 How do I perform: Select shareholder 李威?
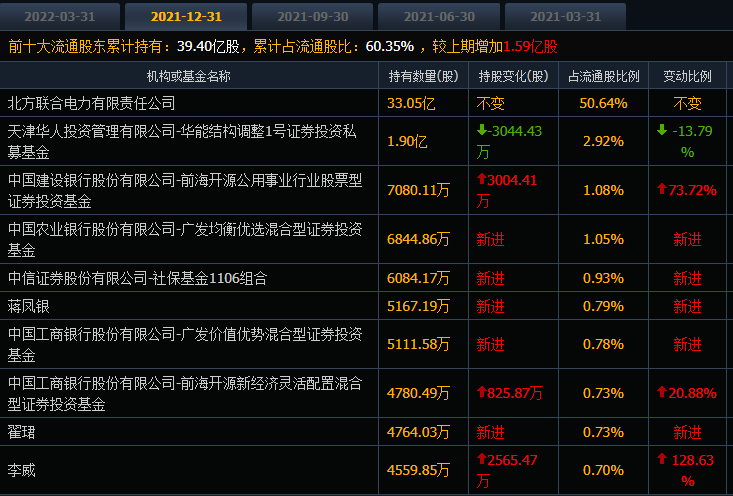pyautogui.click(x=21, y=470)
